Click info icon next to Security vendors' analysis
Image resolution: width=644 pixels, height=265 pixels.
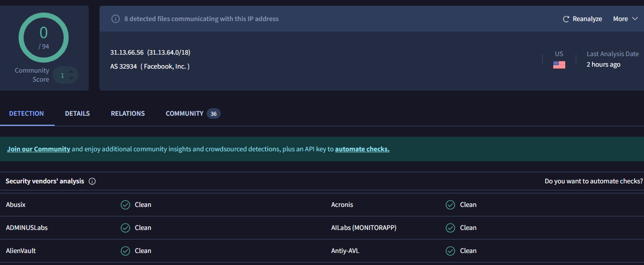92,181
